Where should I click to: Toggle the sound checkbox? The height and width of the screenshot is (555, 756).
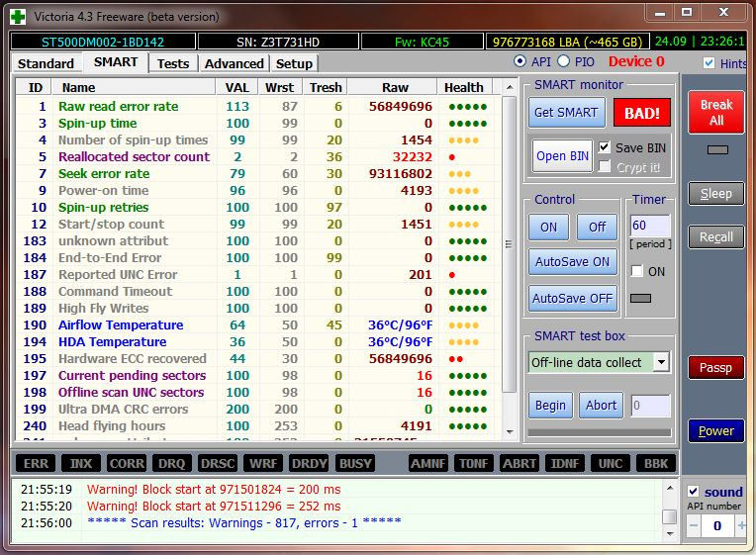click(x=694, y=492)
